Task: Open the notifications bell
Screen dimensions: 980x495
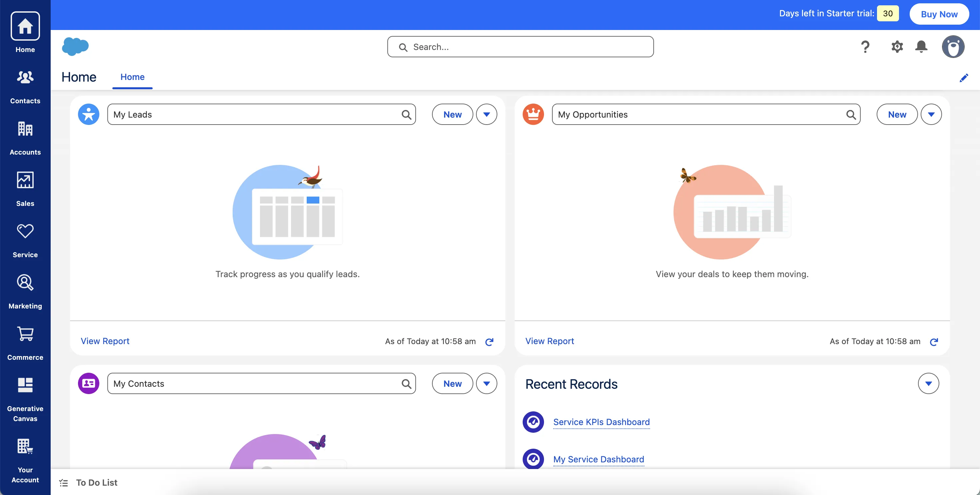Action: click(x=921, y=46)
